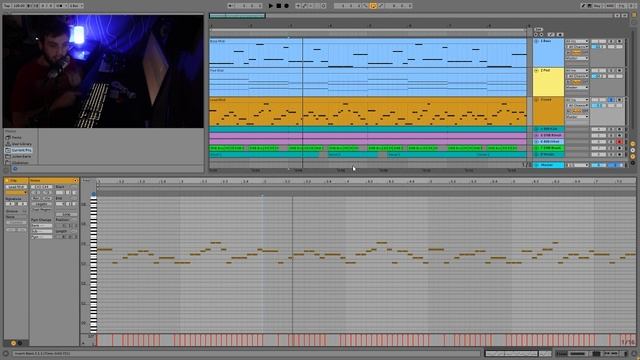640x360 pixels.
Task: Toggle the clip Loop button
Action: (67, 214)
